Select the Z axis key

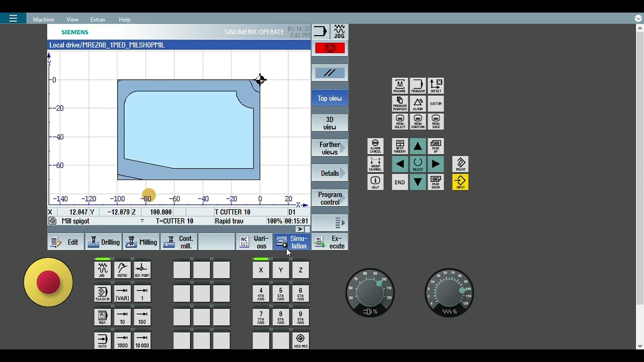[300, 270]
